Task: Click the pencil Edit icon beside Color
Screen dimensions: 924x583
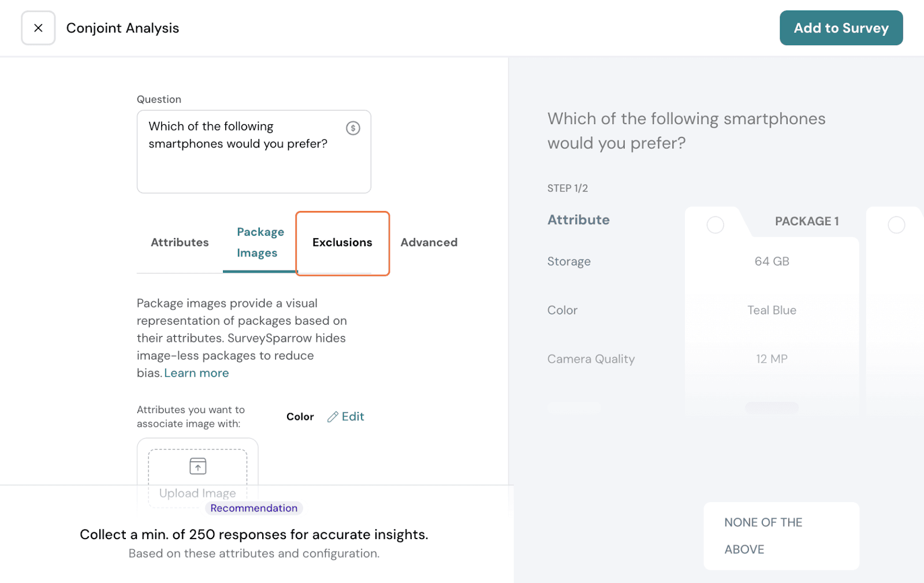Action: [x=333, y=417]
